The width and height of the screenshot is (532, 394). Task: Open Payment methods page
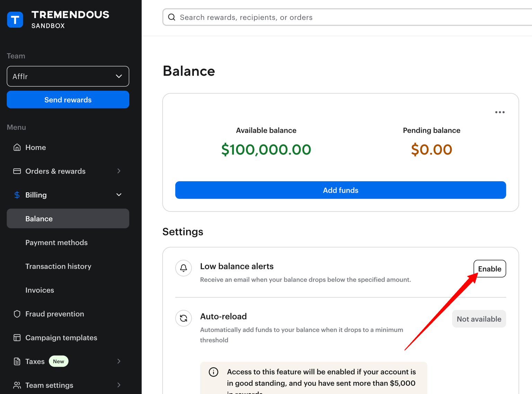(x=56, y=243)
